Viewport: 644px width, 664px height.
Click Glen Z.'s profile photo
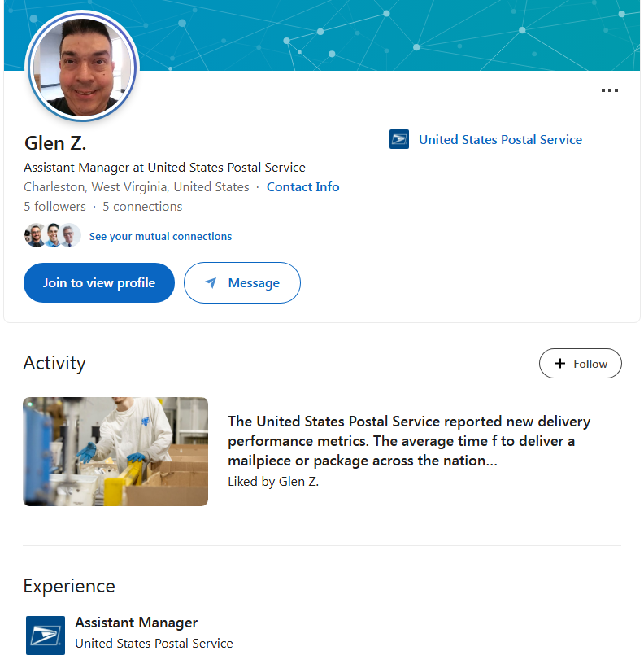pos(82,66)
